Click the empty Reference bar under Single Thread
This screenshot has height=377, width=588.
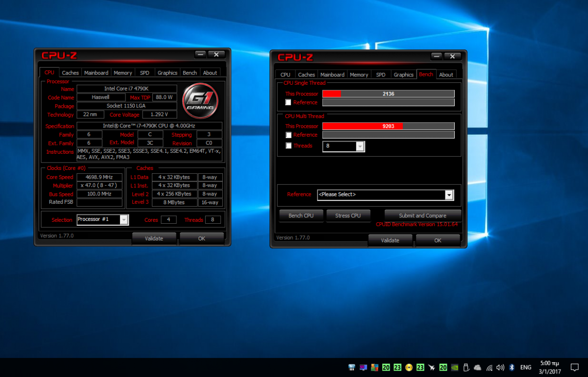(388, 102)
